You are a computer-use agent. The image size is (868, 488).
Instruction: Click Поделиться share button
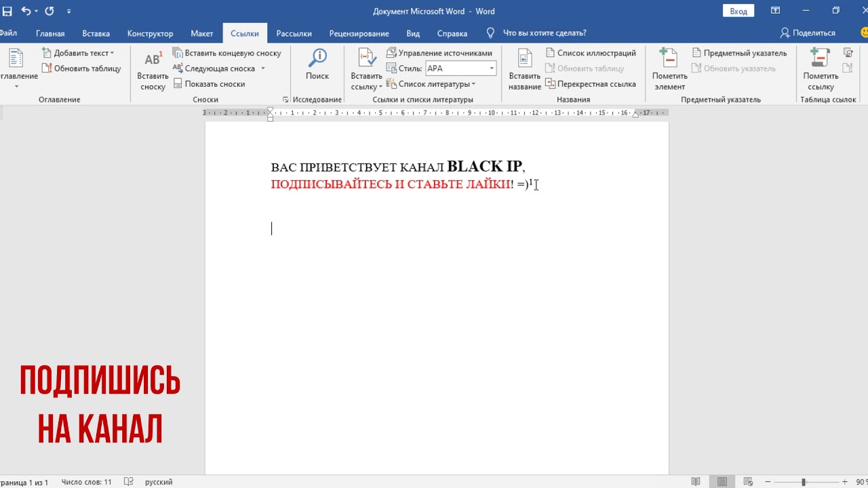pos(808,33)
